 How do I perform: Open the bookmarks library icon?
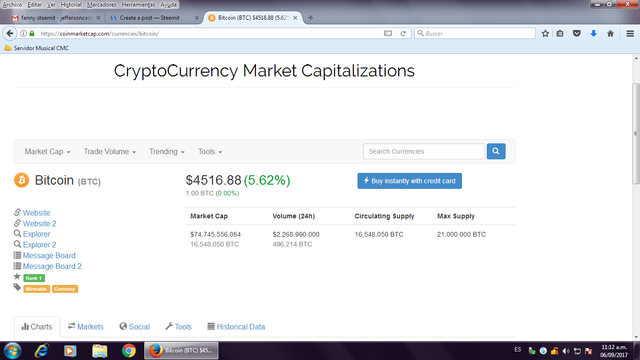pos(560,33)
